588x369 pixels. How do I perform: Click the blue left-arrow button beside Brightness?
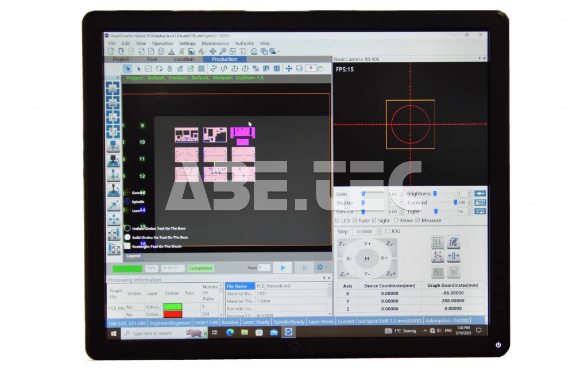click(480, 194)
